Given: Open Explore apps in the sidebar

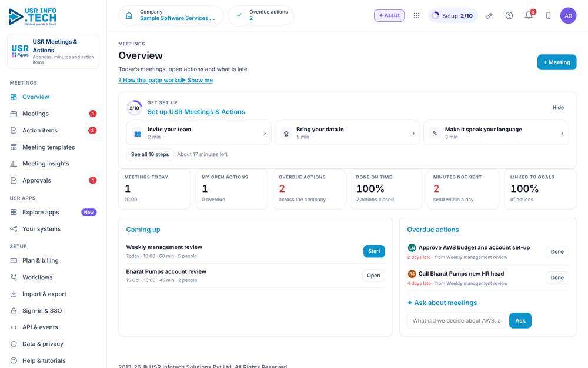Looking at the screenshot, I should (x=54, y=212).
